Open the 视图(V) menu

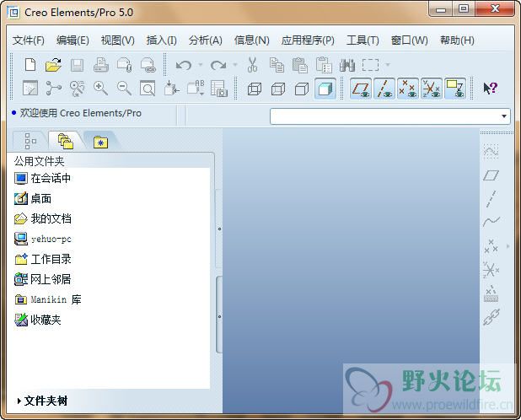tap(118, 40)
